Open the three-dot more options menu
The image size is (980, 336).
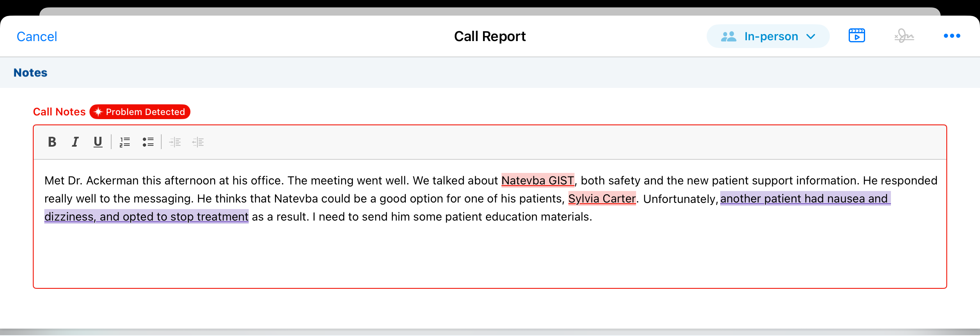click(952, 36)
